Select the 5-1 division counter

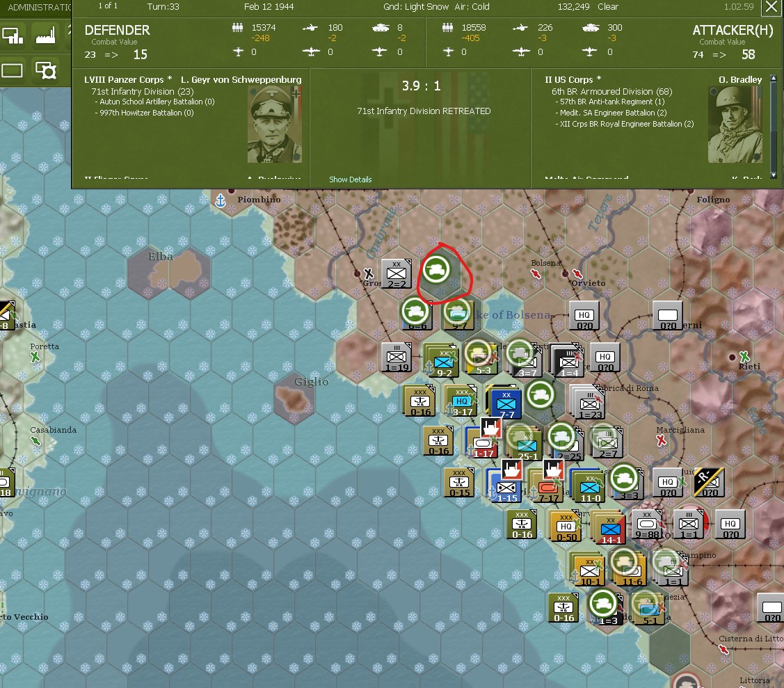[649, 610]
